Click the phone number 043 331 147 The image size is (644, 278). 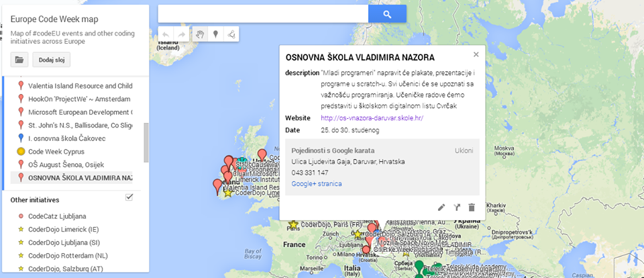[310, 173]
